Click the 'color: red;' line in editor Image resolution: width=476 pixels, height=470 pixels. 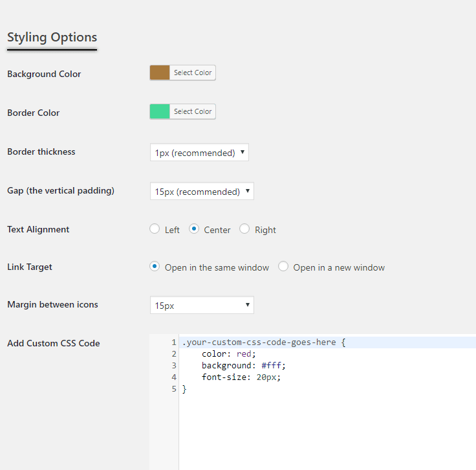tap(228, 354)
